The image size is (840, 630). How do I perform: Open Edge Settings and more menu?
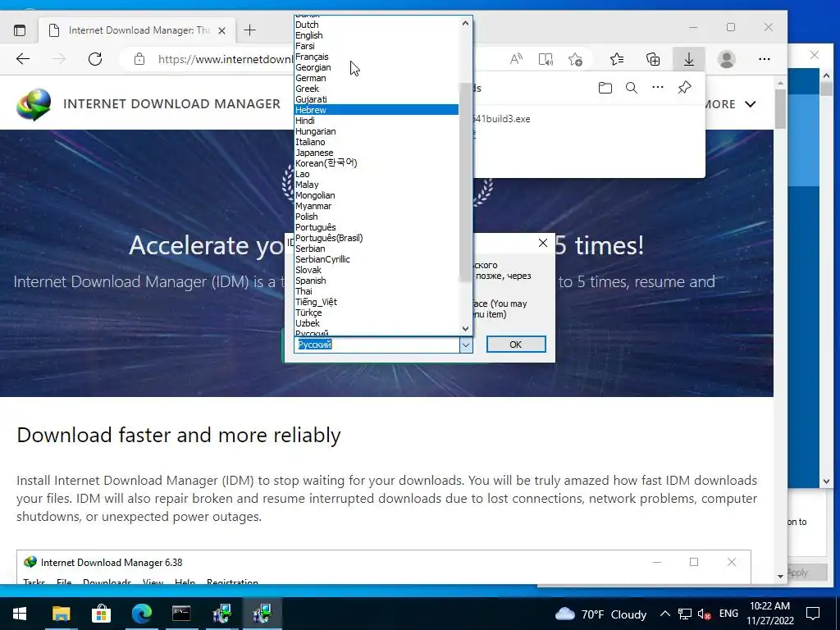(765, 59)
